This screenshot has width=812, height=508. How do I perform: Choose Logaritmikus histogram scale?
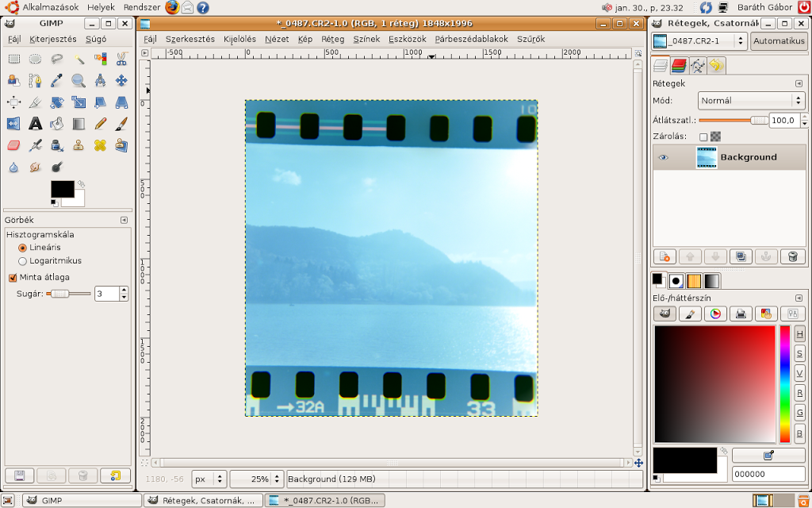pyautogui.click(x=22, y=261)
